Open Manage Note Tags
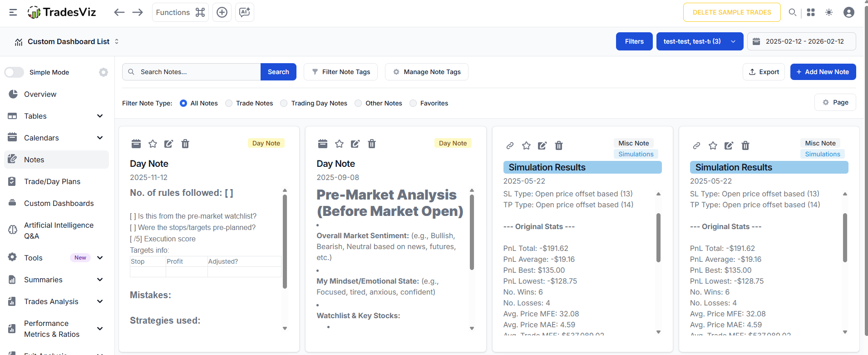 (427, 72)
